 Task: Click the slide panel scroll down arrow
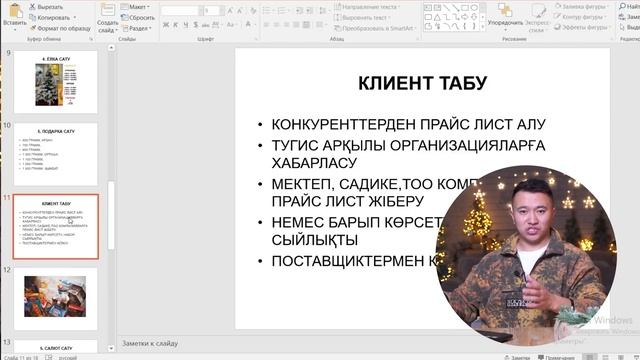pos(111,349)
